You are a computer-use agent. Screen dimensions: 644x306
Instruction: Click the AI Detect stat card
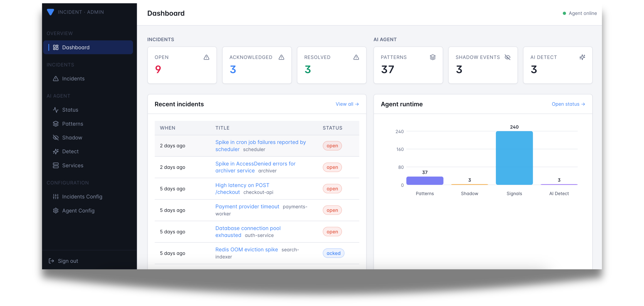click(x=558, y=65)
